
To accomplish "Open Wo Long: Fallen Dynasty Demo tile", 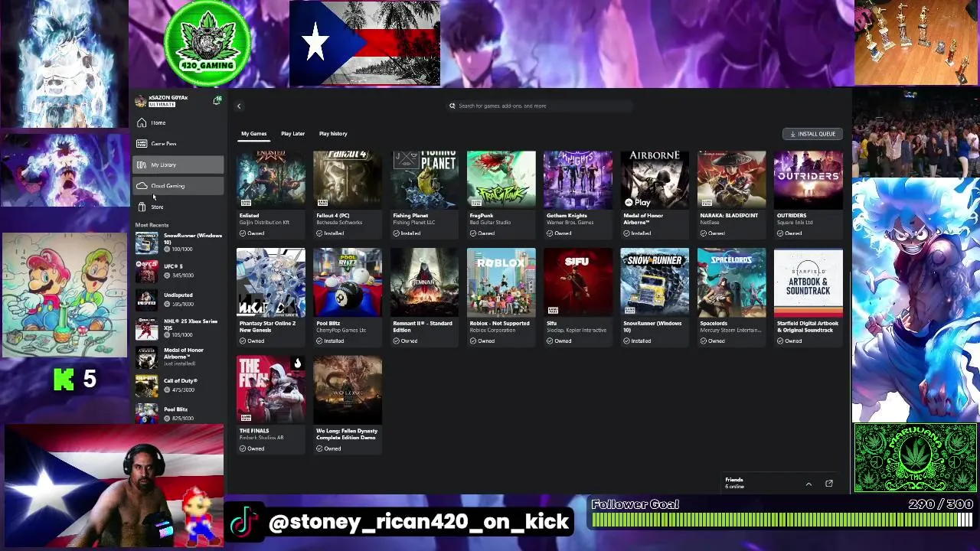I will (x=348, y=404).
